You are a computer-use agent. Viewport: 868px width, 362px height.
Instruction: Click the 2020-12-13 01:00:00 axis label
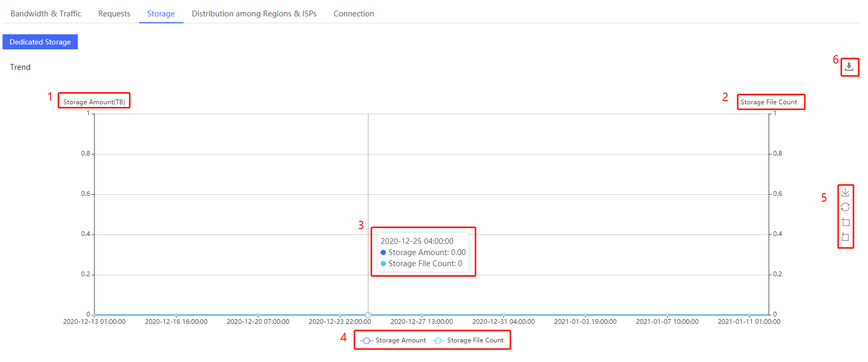point(95,322)
